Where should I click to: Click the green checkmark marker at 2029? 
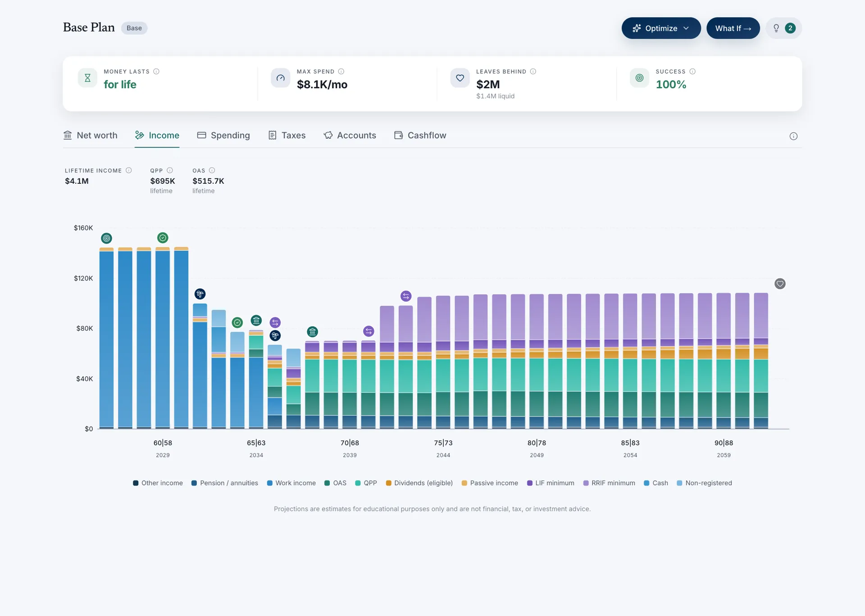163,238
